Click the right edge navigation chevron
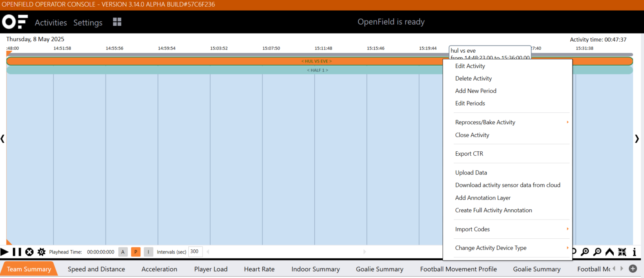Image resolution: width=644 pixels, height=278 pixels. point(637,139)
